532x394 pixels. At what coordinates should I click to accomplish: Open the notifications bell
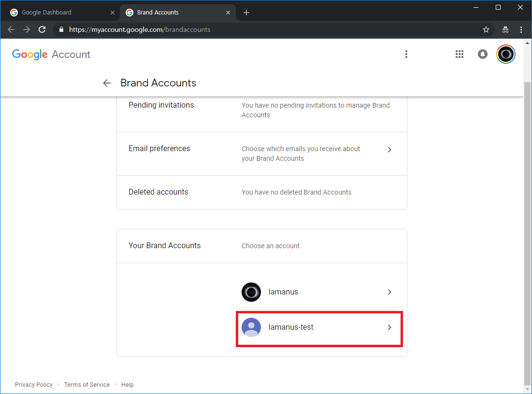482,54
